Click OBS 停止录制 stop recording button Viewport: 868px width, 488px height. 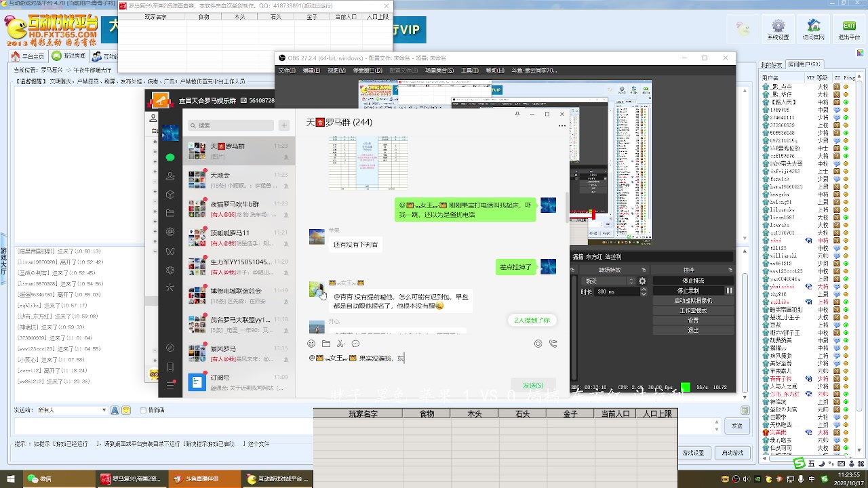pos(688,291)
